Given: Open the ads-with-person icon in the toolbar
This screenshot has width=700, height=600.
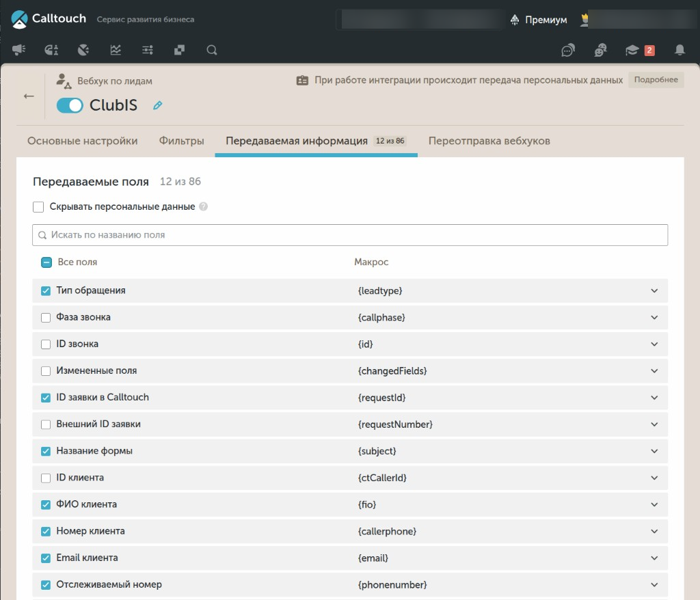Looking at the screenshot, I should 51,50.
